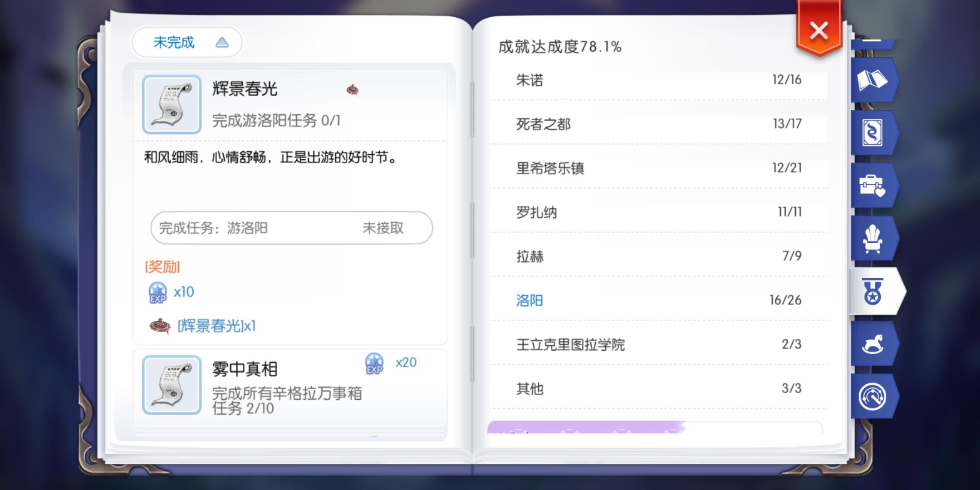This screenshot has height=490, width=980.
Task: Select the 其他 3/3 category
Action: (x=658, y=388)
